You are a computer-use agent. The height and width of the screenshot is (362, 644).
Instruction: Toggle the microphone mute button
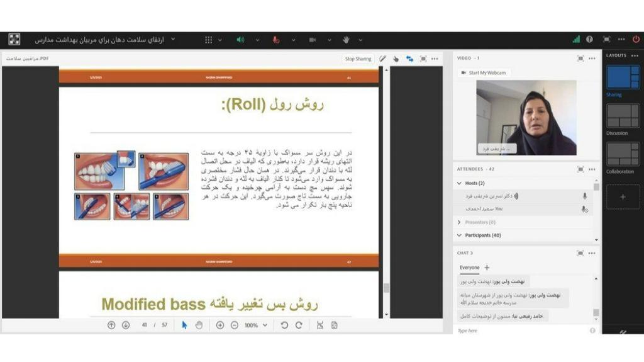(x=275, y=40)
